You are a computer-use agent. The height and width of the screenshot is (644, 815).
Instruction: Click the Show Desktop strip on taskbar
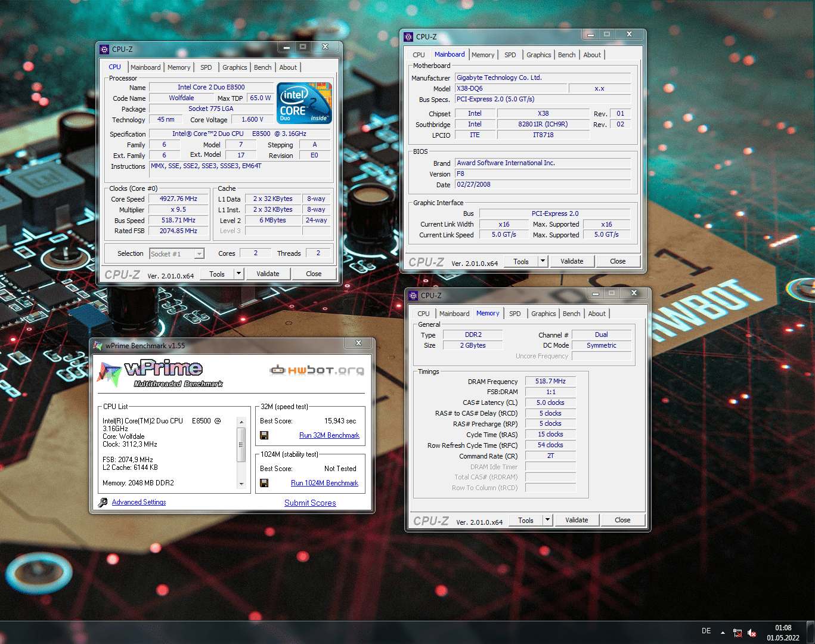tap(811, 633)
